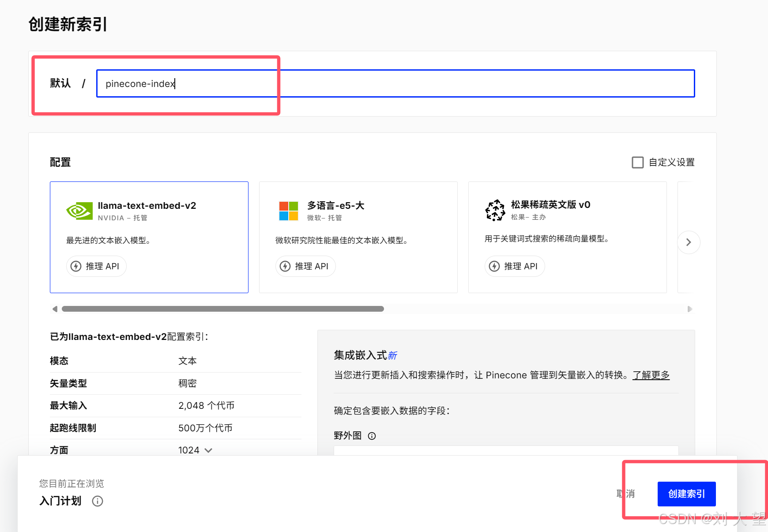Click the Pinecone logo icon
Screen dimensions: 768x532
coord(495,210)
